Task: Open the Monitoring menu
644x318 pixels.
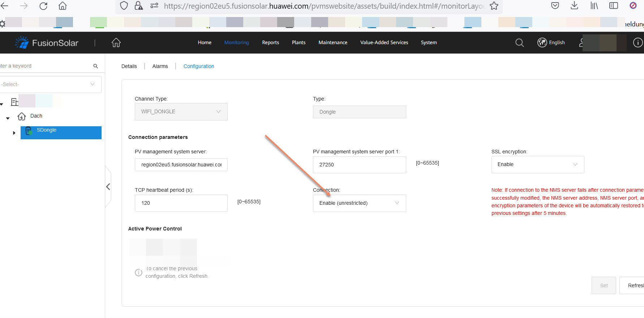Action: 237,42
